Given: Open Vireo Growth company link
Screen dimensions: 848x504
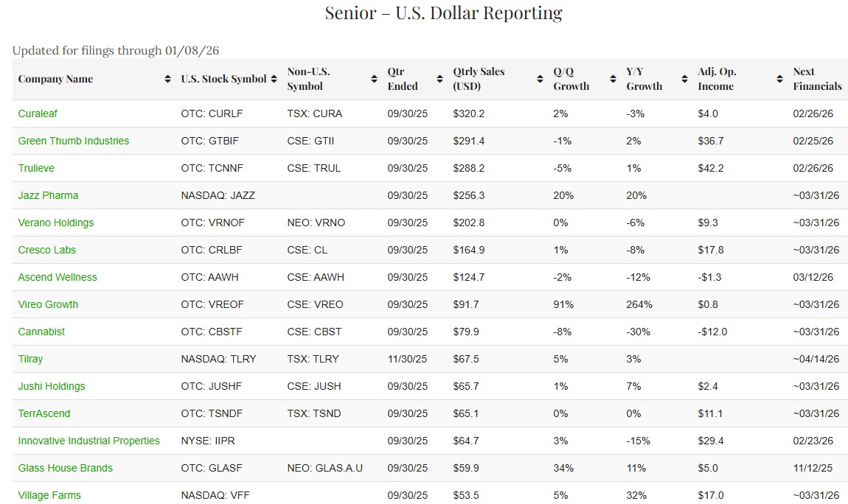Looking at the screenshot, I should coord(48,304).
